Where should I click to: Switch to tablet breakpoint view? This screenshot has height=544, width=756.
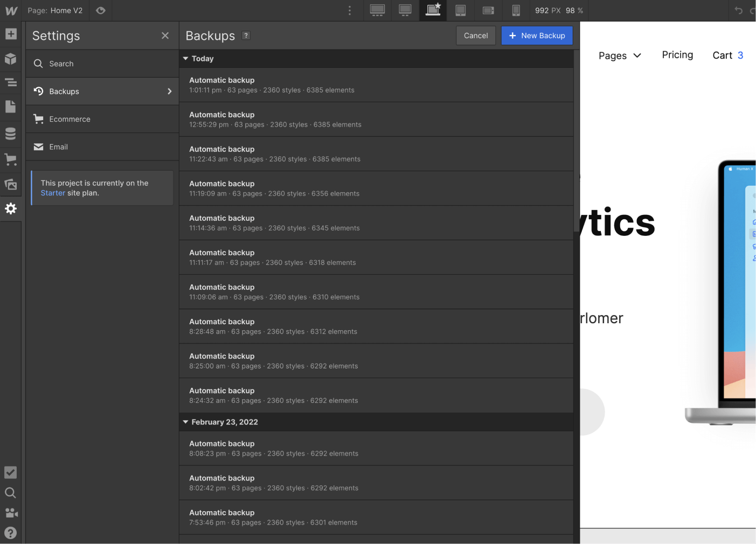pos(460,10)
